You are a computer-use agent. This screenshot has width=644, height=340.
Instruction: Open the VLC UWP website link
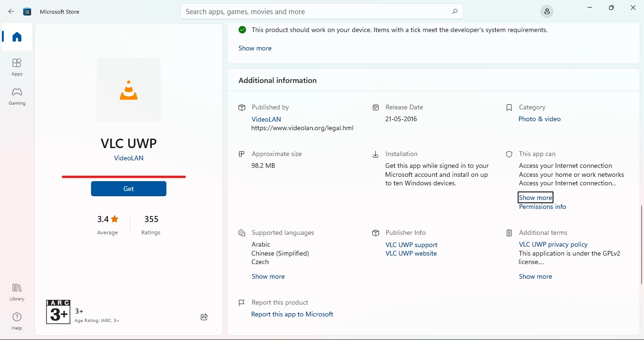coord(411,253)
